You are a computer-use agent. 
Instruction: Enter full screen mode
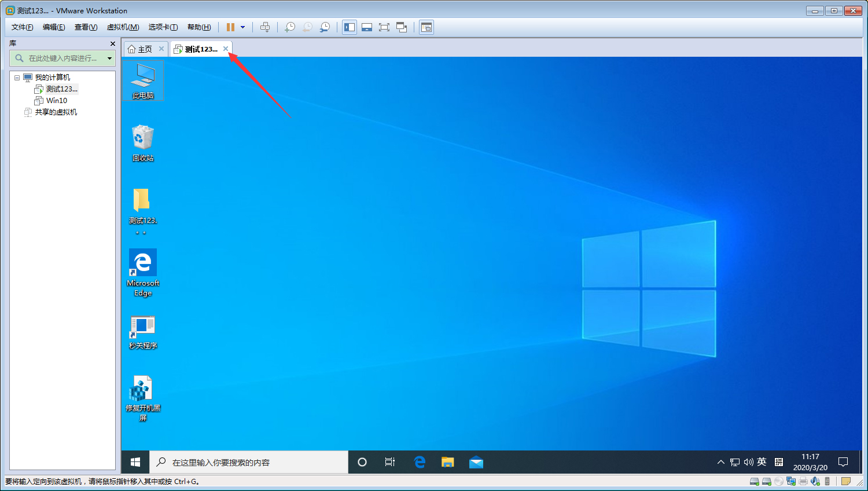(x=384, y=27)
